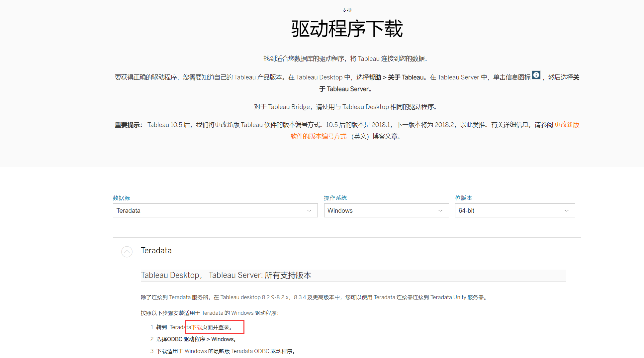Click step 2 text 选择ODBC 驱动程序 > Windows

point(196,339)
